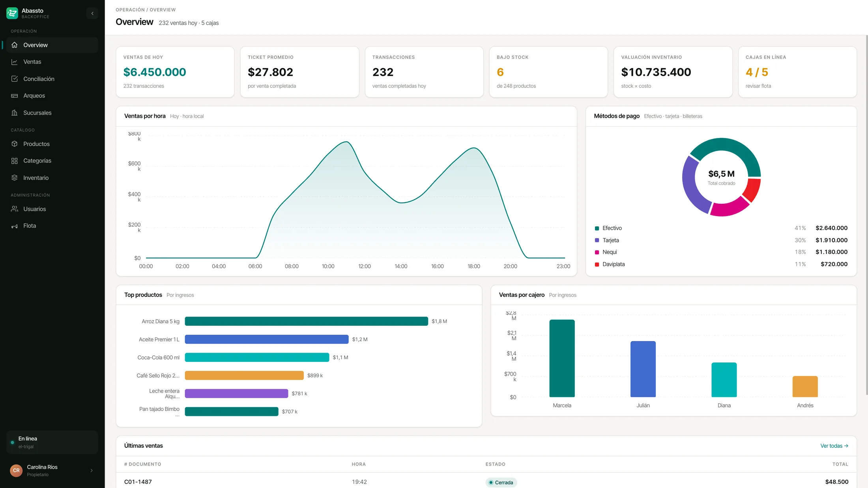Click the Flota scooter icon
The width and height of the screenshot is (868, 488).
tap(15, 226)
